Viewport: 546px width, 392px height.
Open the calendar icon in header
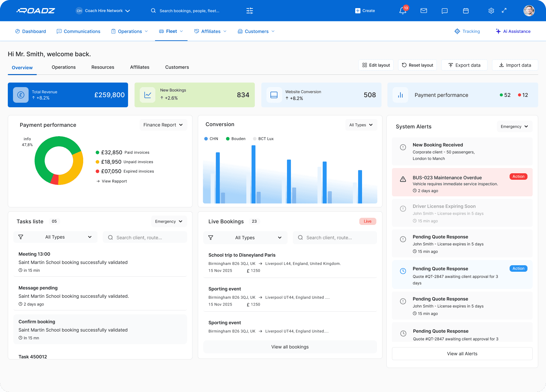[x=466, y=11]
